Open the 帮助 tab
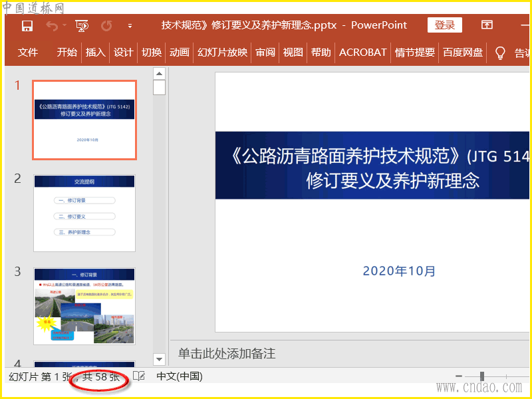The width and height of the screenshot is (532, 399). pyautogui.click(x=321, y=53)
